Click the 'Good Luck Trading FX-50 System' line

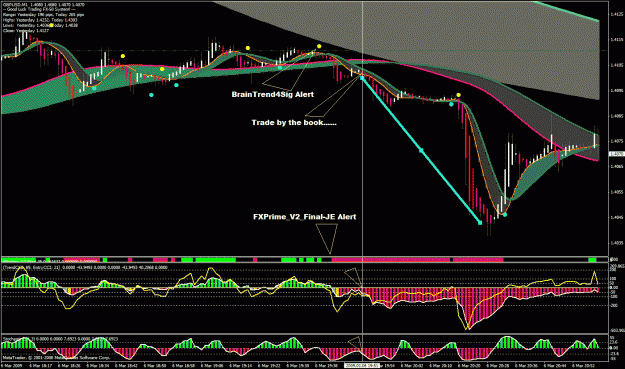[x=39, y=9]
